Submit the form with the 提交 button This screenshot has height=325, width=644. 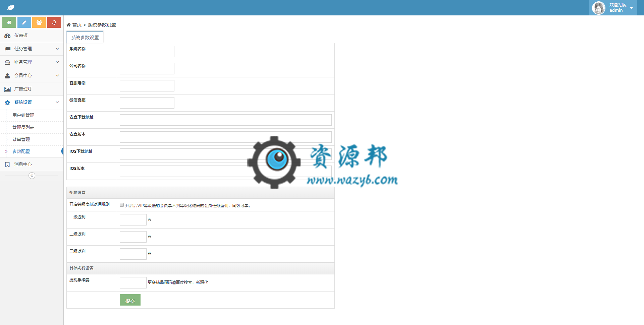pos(130,300)
